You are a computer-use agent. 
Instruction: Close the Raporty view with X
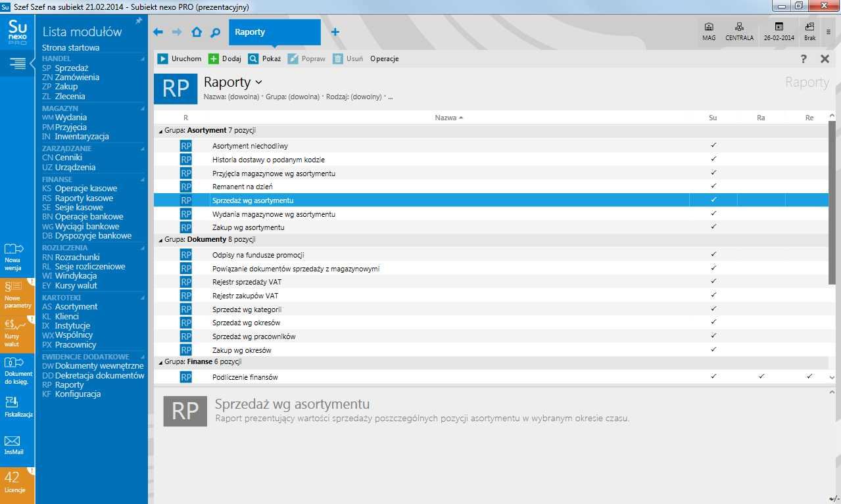[x=825, y=59]
